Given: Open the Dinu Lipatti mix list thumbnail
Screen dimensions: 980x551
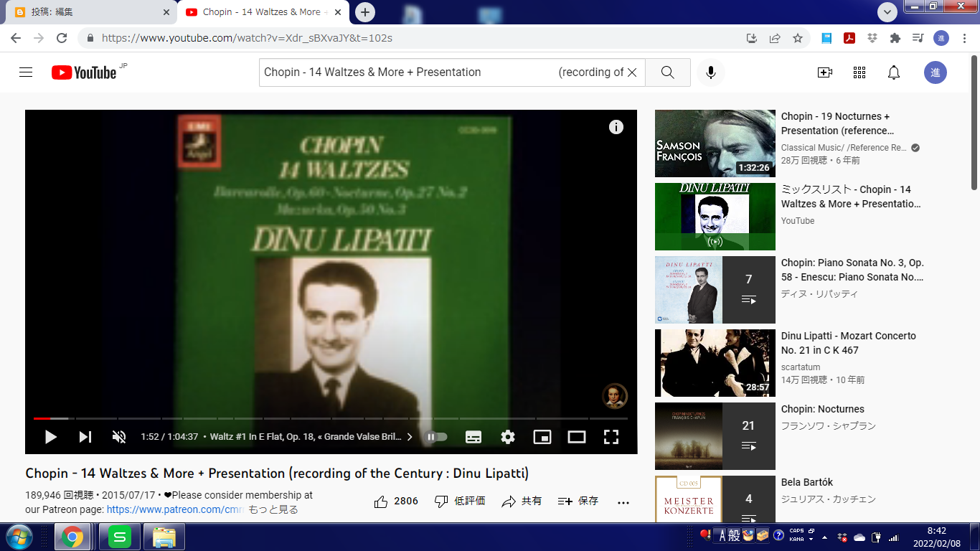Looking at the screenshot, I should [x=715, y=217].
